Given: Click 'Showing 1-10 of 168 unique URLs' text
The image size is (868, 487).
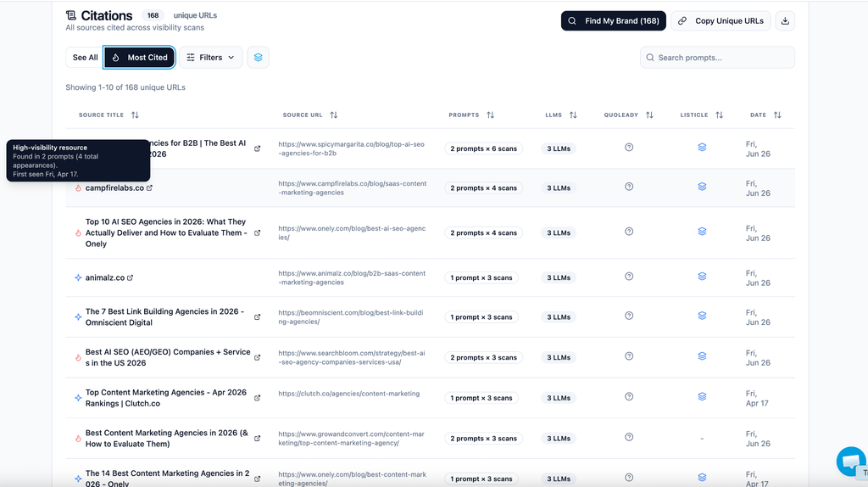Looking at the screenshot, I should click(125, 87).
